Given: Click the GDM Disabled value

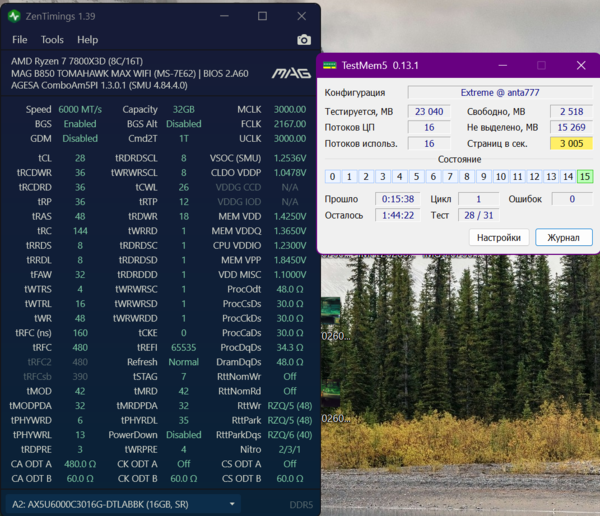Looking at the screenshot, I should pyautogui.click(x=80, y=139).
